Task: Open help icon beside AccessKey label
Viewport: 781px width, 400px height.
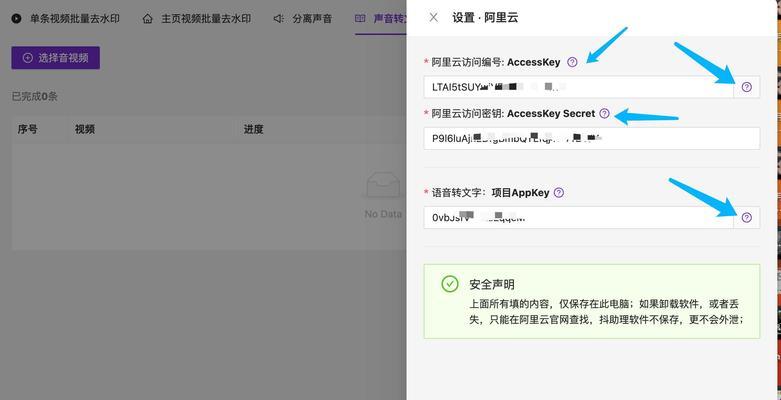Action: point(572,62)
